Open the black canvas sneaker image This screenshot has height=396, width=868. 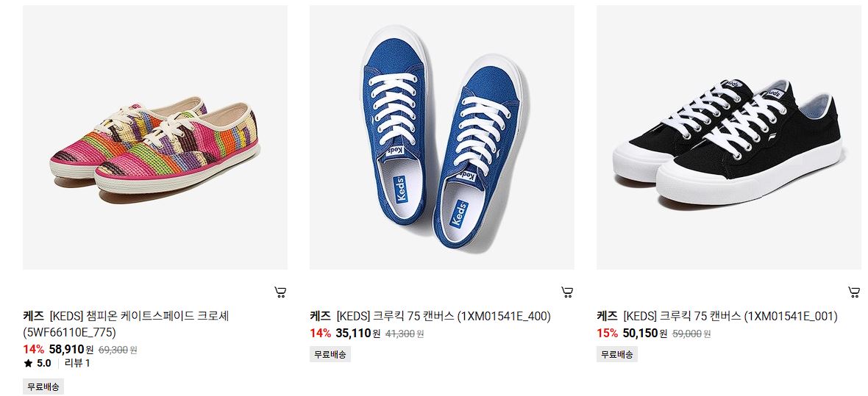point(728,137)
